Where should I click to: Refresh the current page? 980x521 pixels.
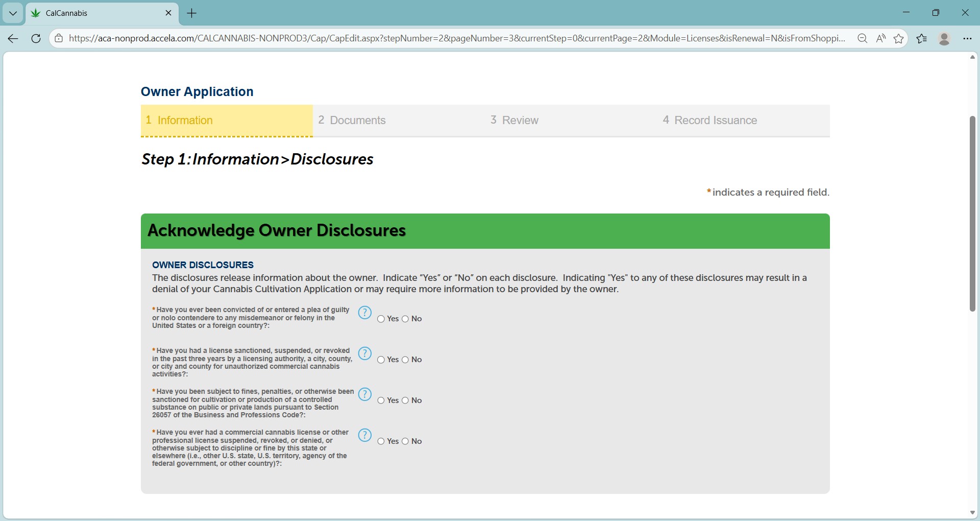36,38
